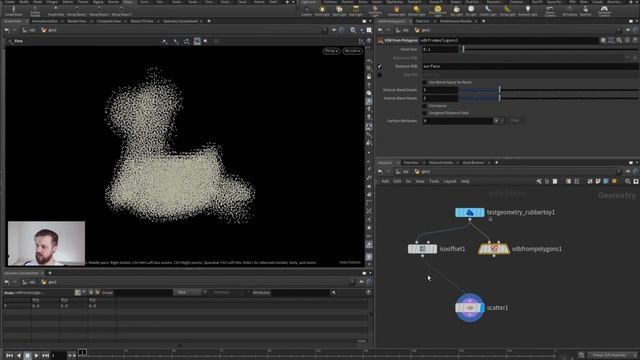
Task: Open network editor Help menu
Action: coord(465,181)
